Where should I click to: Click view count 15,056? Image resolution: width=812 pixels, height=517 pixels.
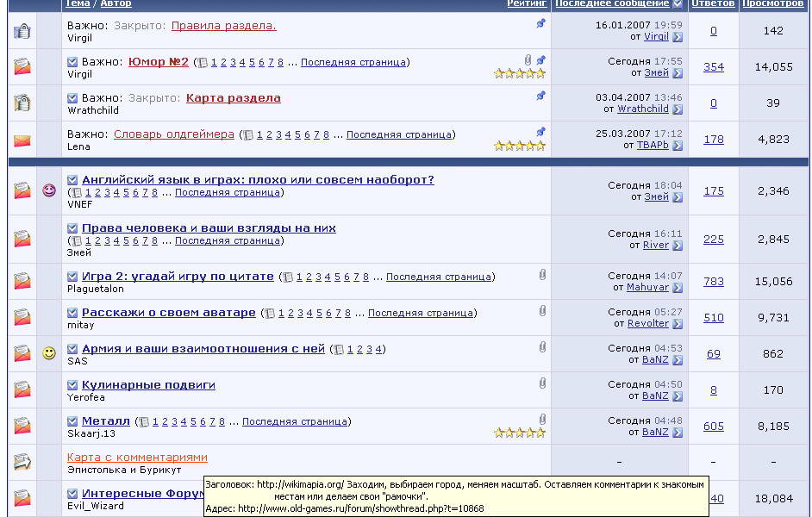coord(774,282)
